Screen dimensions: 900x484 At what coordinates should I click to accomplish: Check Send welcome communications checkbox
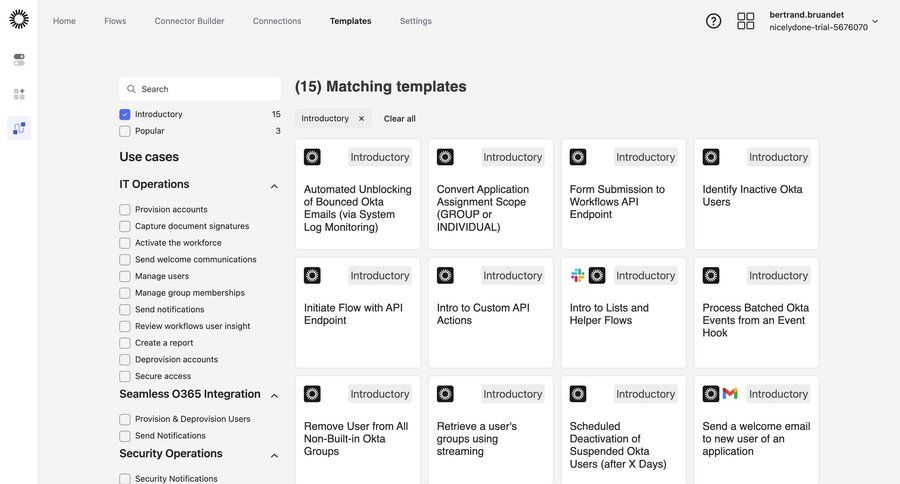tap(125, 260)
